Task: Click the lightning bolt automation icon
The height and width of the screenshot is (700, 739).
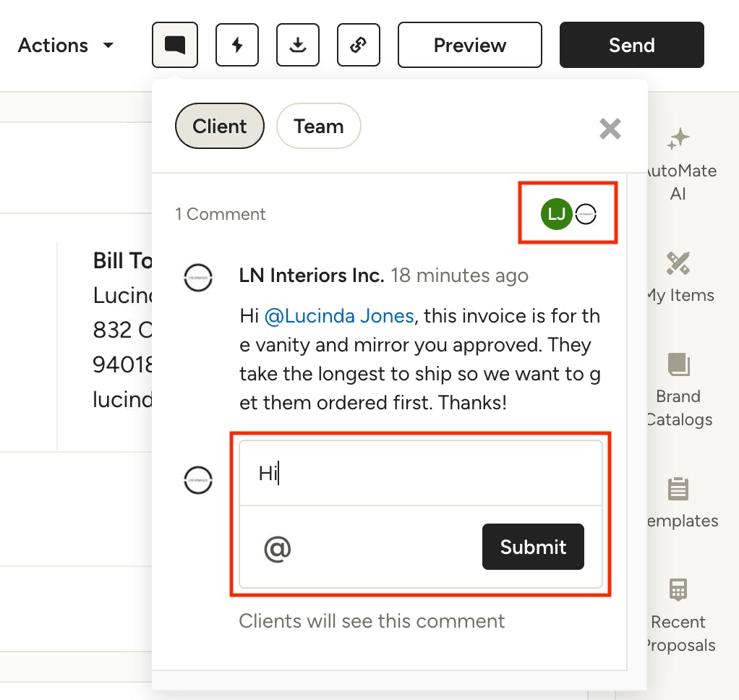Action: pos(236,45)
